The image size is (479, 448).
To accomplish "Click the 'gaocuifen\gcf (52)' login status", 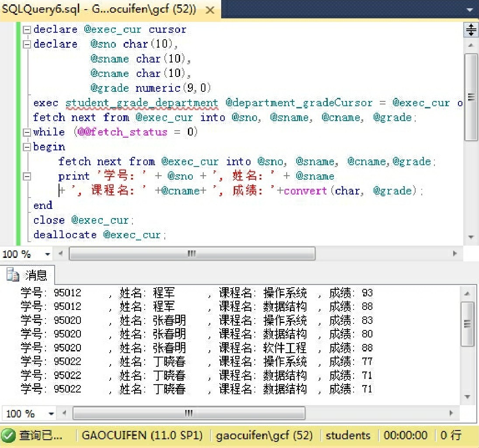I will coord(264,435).
